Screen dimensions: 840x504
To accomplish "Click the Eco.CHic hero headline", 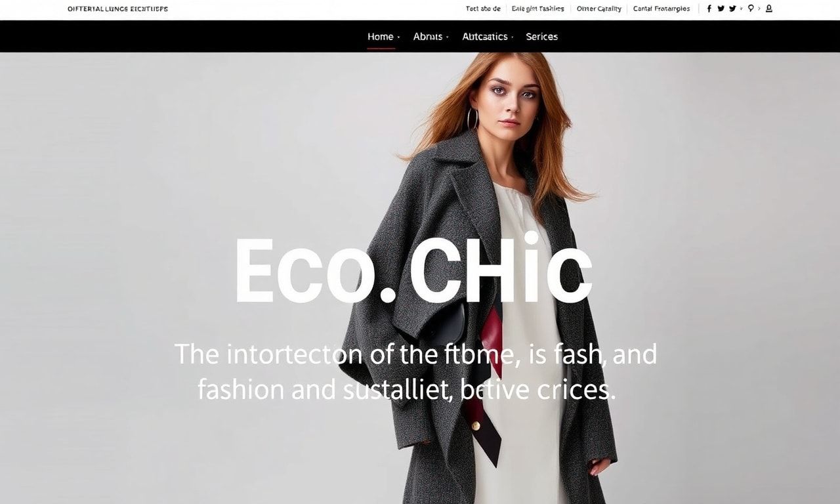I will point(413,270).
